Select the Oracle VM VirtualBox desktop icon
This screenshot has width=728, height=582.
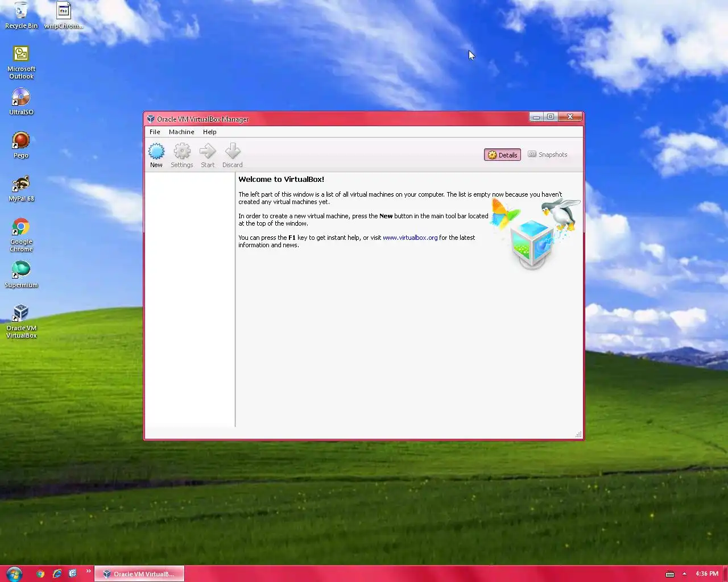[21, 321]
